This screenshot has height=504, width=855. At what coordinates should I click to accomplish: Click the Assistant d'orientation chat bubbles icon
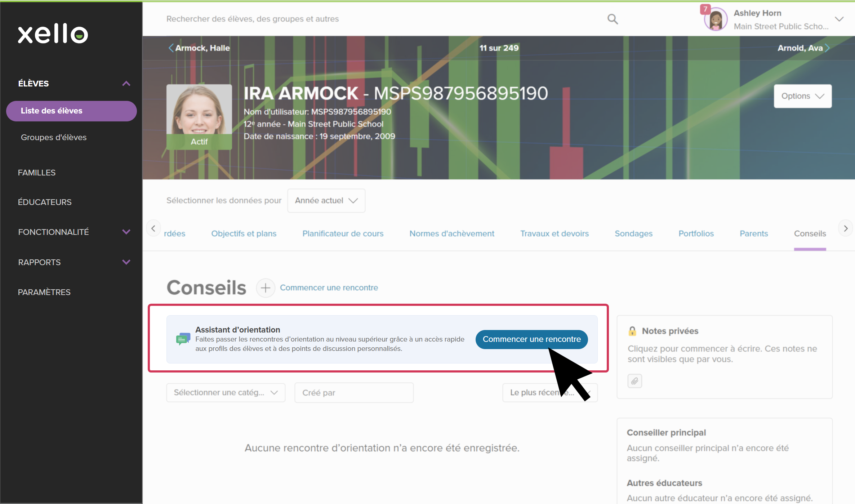(183, 339)
